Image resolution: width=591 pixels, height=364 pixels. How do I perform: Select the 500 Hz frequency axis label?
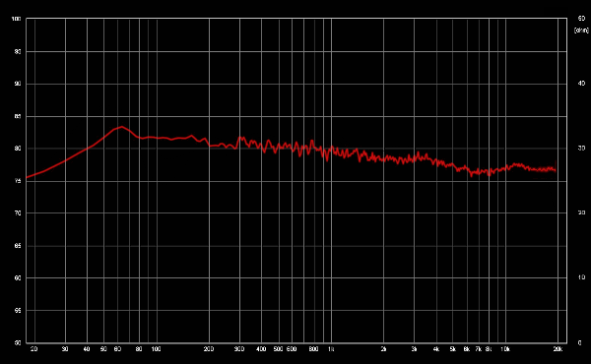coord(278,349)
